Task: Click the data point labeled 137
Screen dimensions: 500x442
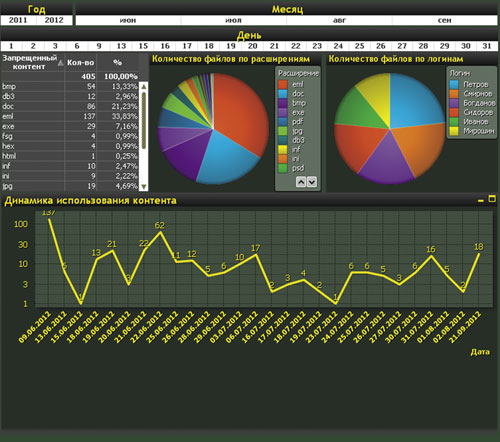Action: point(49,219)
